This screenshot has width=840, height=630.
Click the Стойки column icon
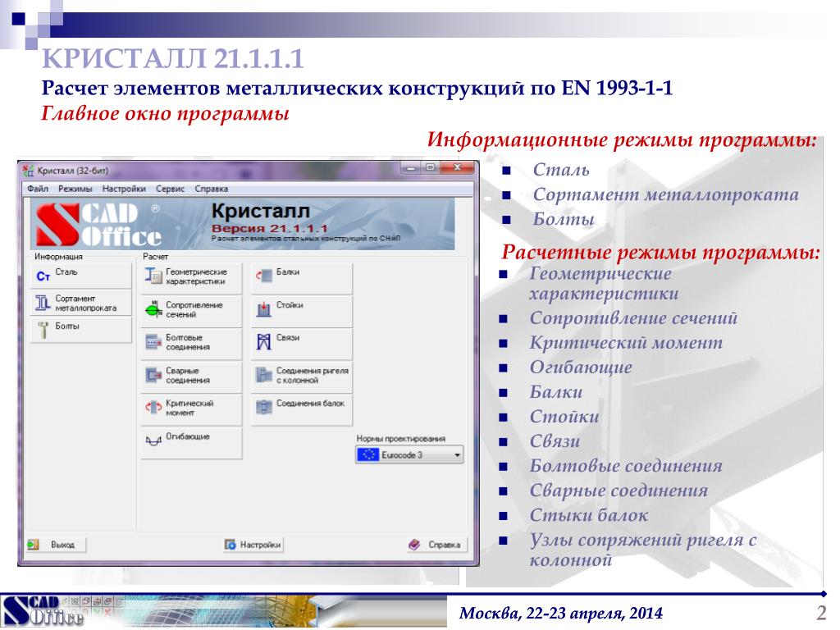[x=263, y=309]
